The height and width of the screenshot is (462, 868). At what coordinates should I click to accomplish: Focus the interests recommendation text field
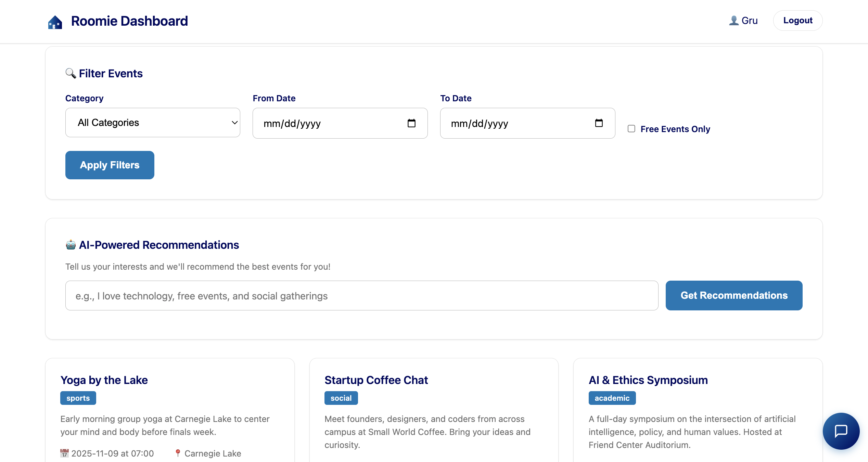point(361,296)
